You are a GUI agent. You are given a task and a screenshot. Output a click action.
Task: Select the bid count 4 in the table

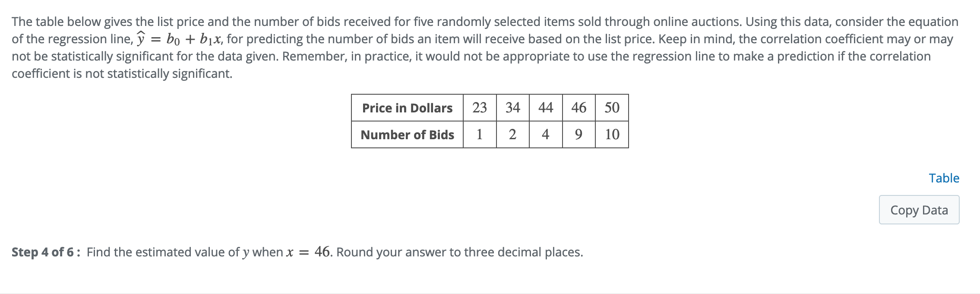[x=545, y=135]
